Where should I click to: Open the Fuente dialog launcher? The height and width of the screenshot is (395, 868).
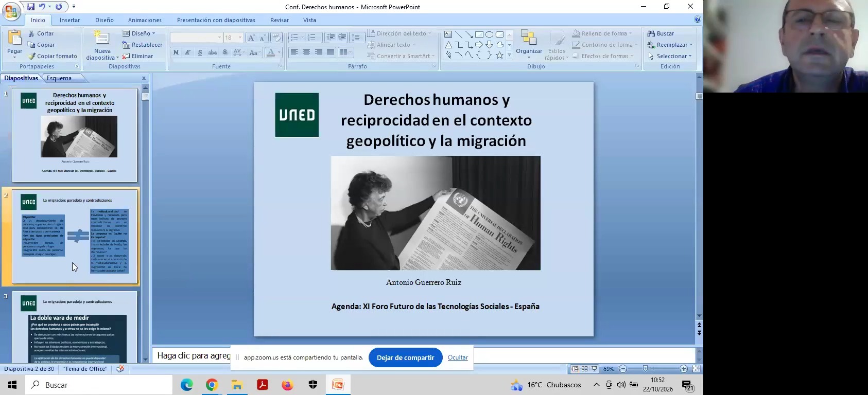coord(280,66)
